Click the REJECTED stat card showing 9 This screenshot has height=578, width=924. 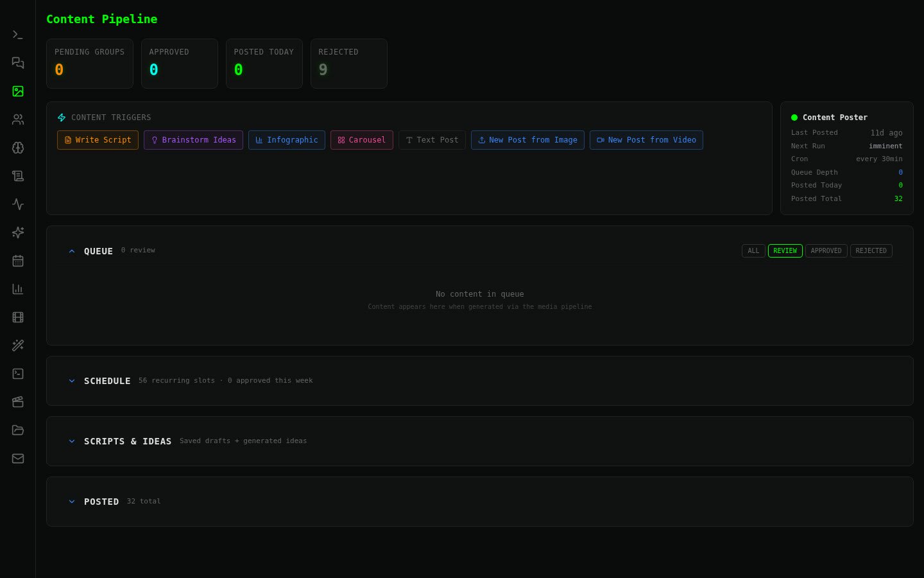coord(349,64)
